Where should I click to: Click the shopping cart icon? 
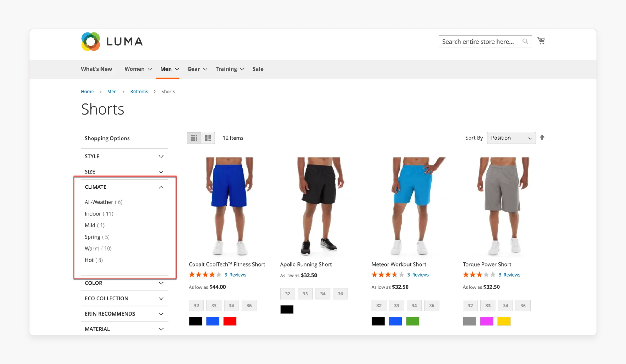pos(541,41)
